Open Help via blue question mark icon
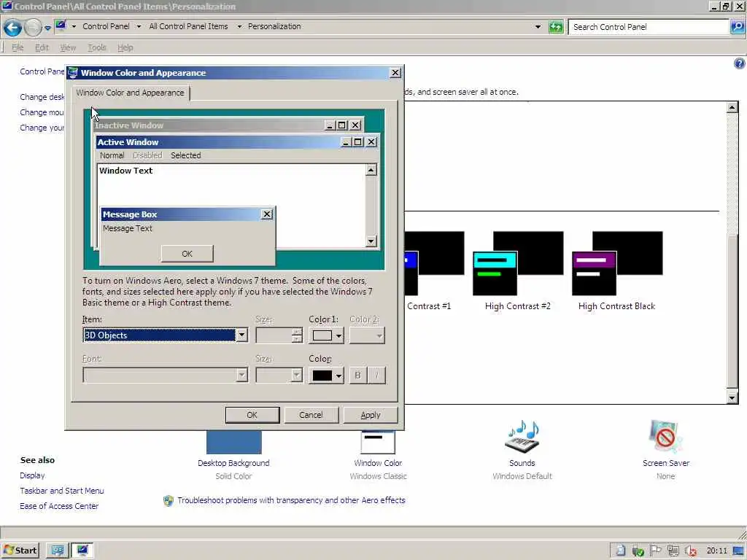This screenshot has height=560, width=747. coord(739,63)
